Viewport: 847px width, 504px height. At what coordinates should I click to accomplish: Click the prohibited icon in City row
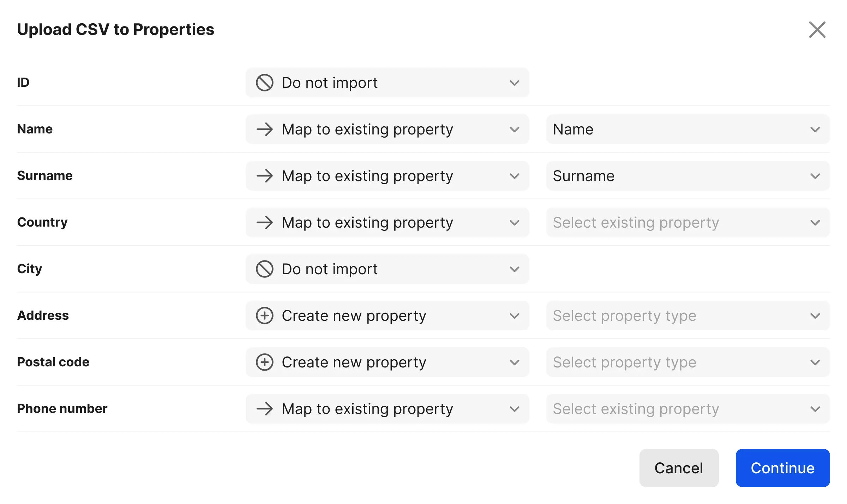coord(264,269)
